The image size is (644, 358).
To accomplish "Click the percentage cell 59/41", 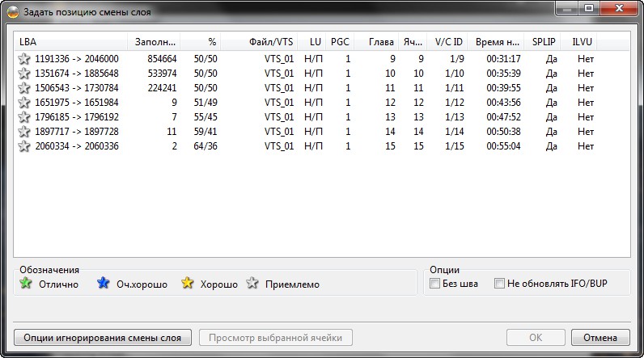I will (205, 132).
